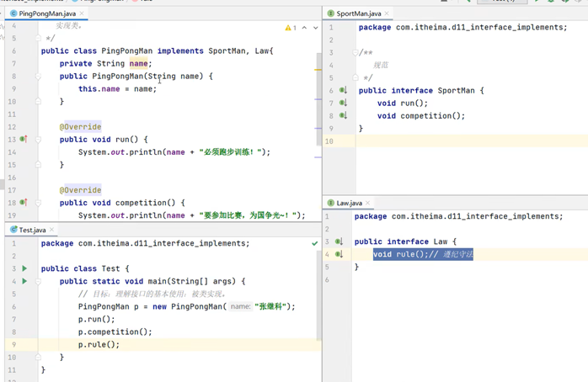Click implemented gutter icon beside interface Law

[339, 241]
